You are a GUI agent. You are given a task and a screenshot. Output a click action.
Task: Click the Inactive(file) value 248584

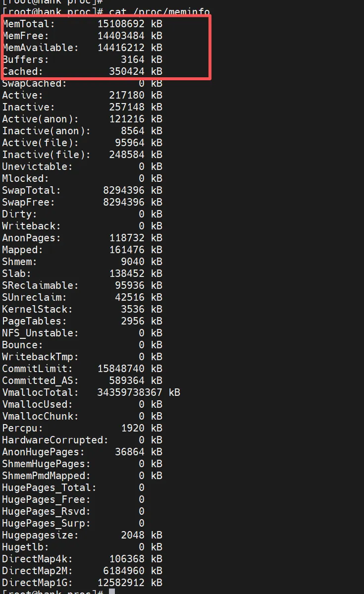[127, 155]
